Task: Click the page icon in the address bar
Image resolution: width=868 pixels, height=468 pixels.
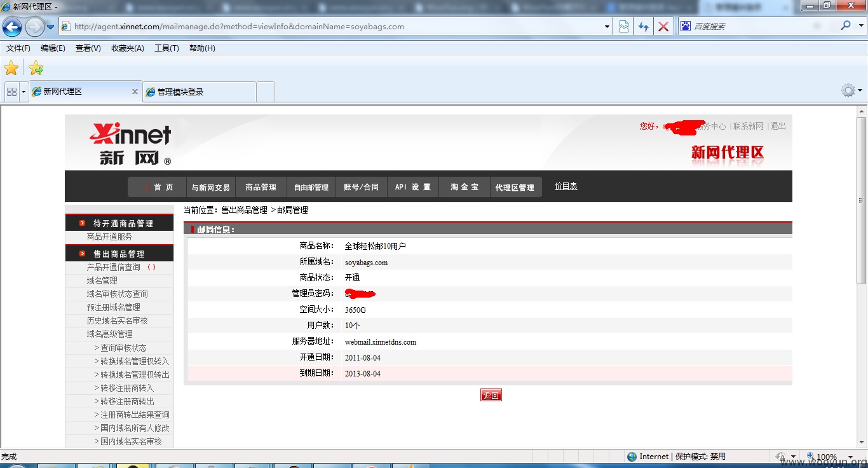Action: click(65, 27)
